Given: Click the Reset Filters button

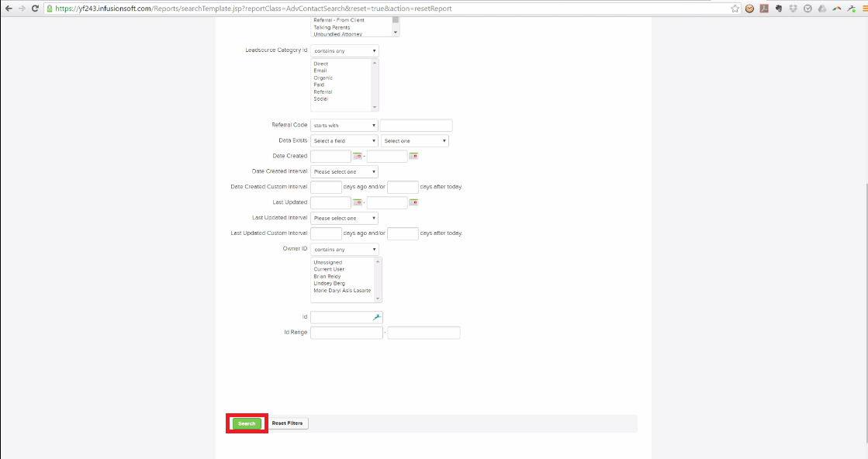Looking at the screenshot, I should pyautogui.click(x=287, y=423).
